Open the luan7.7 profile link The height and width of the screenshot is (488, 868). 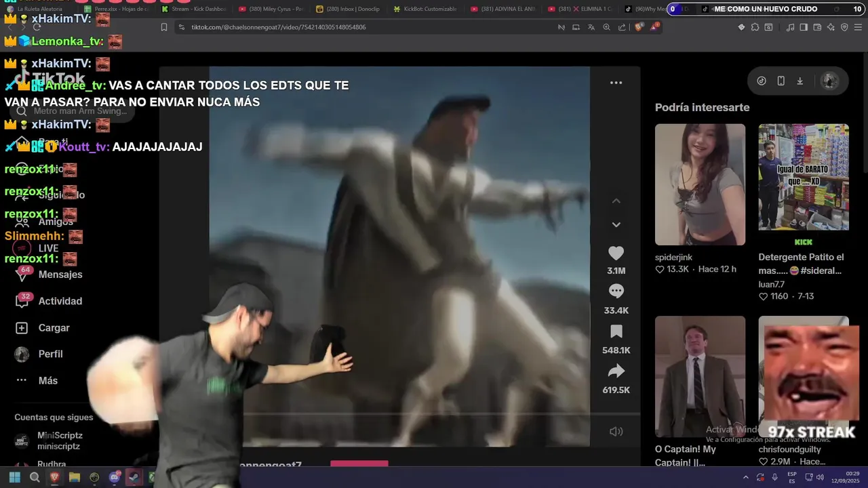(771, 284)
